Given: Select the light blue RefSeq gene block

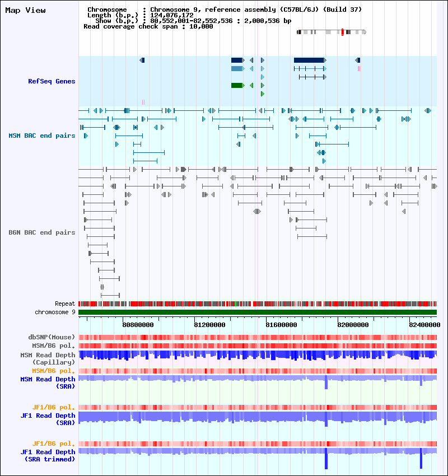Looking at the screenshot, I should tap(237, 69).
